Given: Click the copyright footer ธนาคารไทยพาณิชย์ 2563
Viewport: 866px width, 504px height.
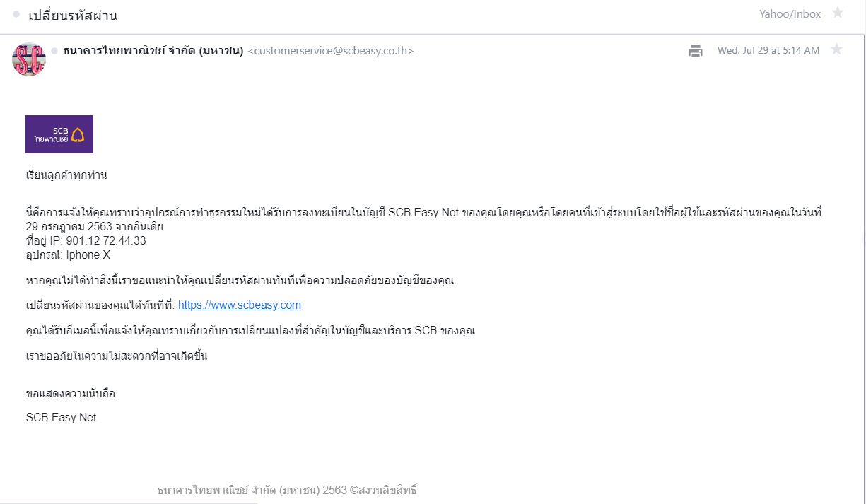Looking at the screenshot, I should click(x=287, y=490).
